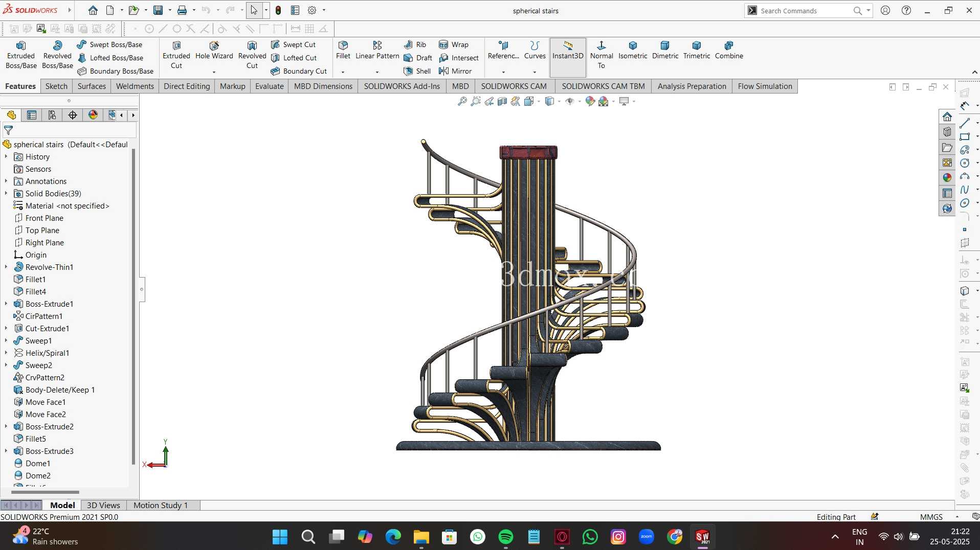The height and width of the screenshot is (550, 980).
Task: Open the Reference Geometry dropdown arrow
Action: click(x=503, y=72)
